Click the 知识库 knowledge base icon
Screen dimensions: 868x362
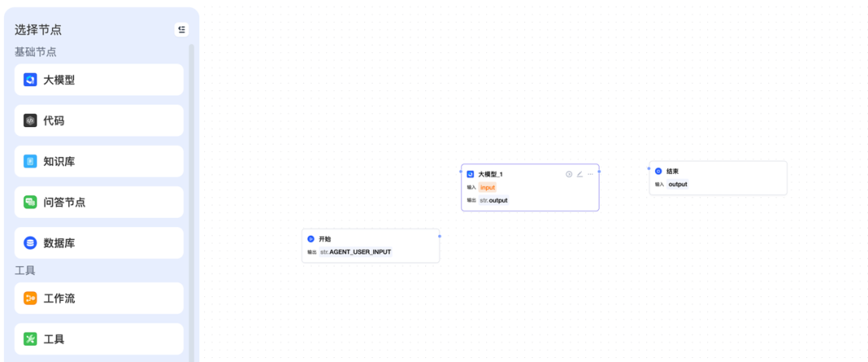[30, 162]
